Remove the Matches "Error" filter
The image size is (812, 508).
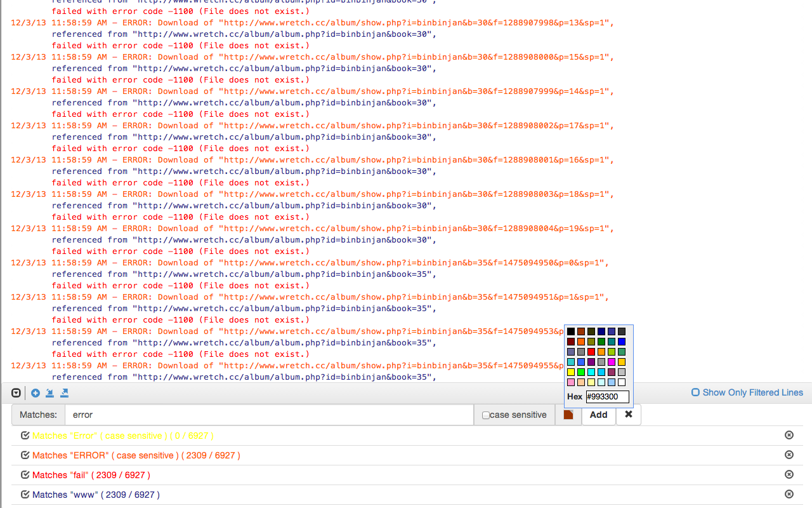click(789, 435)
